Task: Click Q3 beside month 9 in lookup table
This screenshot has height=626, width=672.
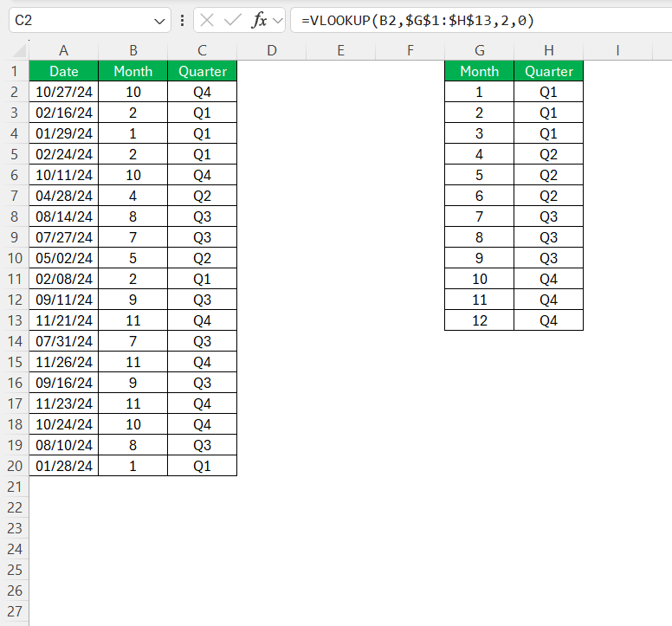Action: point(549,258)
